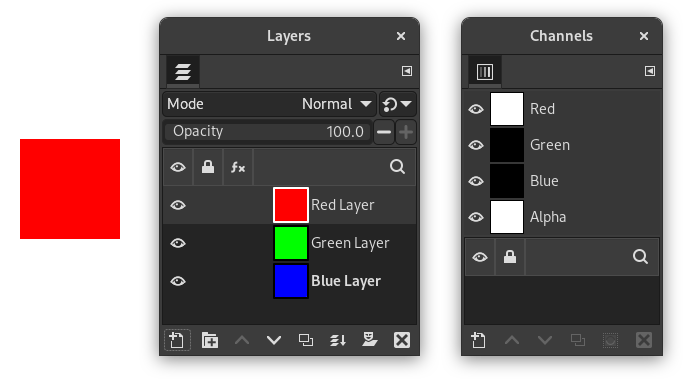Open layer effects fx column header

(x=238, y=167)
